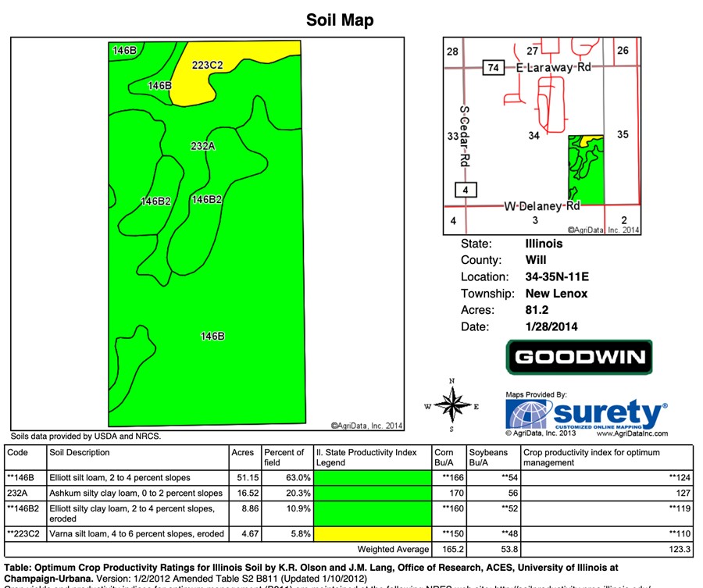The width and height of the screenshot is (703, 588).
Task: Select the 146B label in the soil map's top-left corner
Action: point(124,51)
